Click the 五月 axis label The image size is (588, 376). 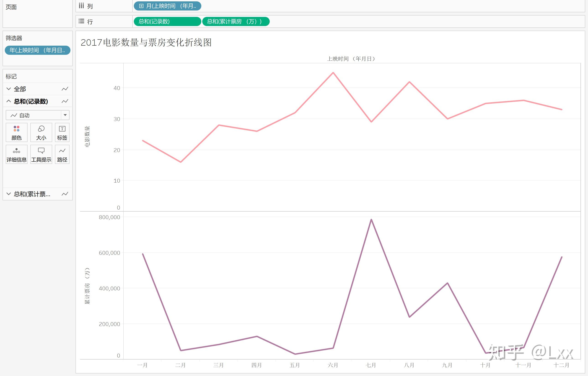(x=295, y=365)
